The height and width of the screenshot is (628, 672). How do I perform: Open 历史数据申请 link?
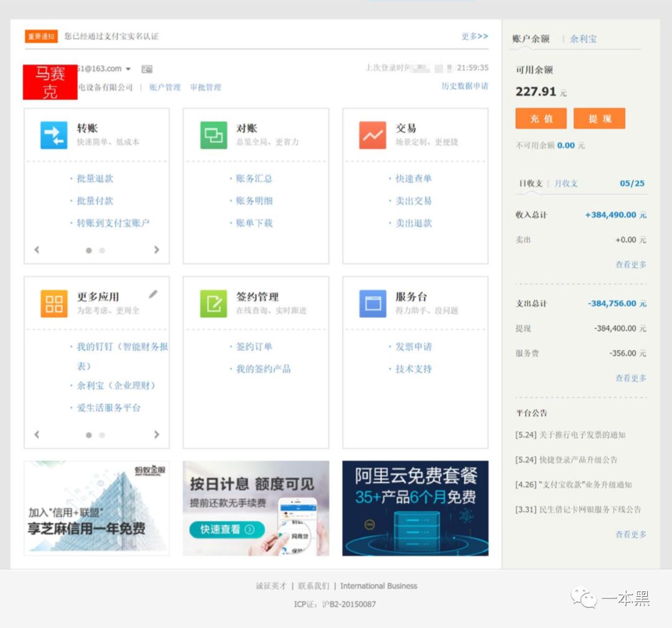click(x=465, y=86)
